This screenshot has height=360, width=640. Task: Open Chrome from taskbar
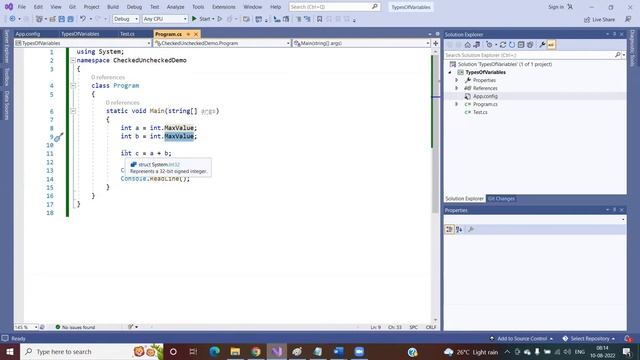click(x=256, y=351)
